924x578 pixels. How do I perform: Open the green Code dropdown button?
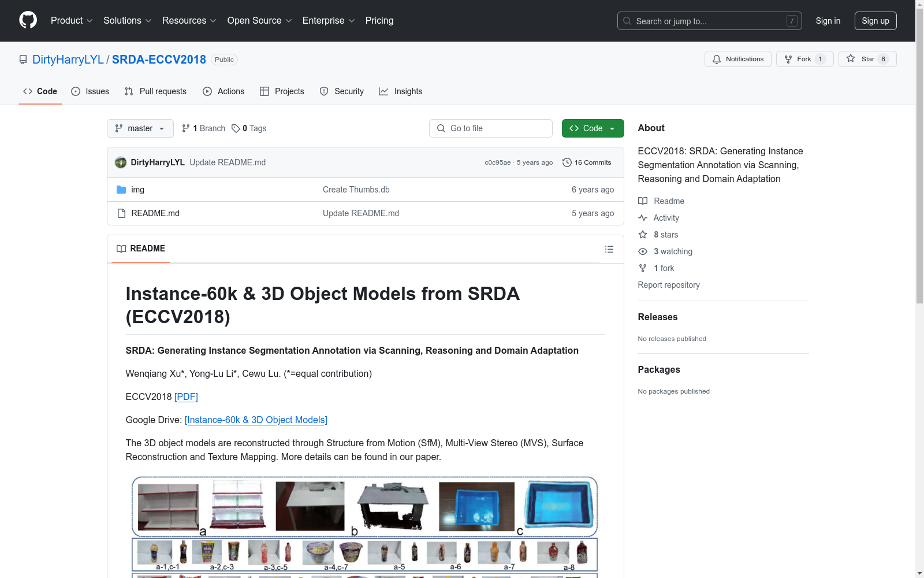coord(593,128)
